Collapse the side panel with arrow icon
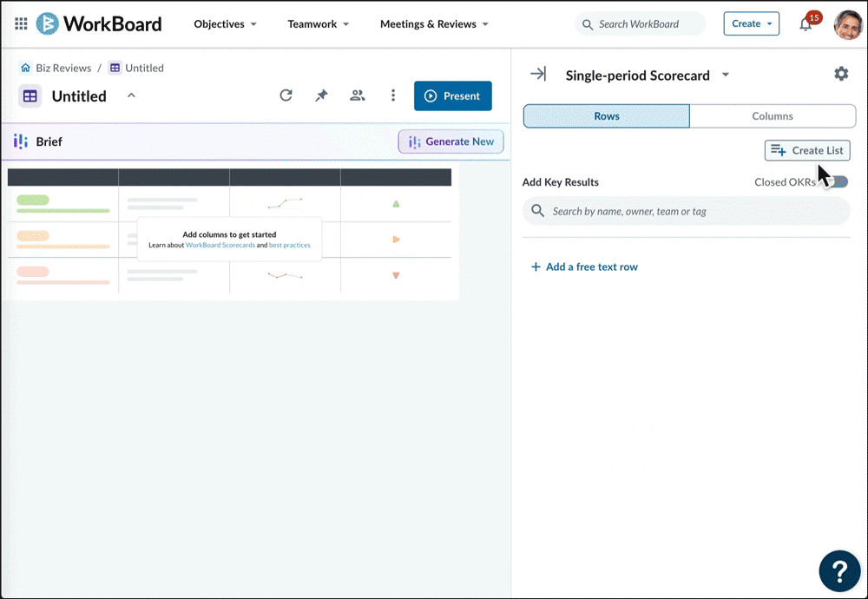Viewport: 868px width, 599px height. pos(538,74)
